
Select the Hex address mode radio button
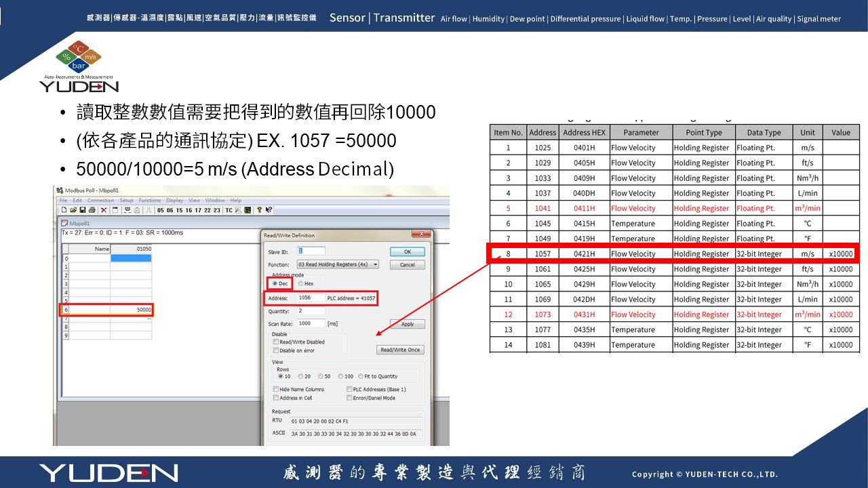(x=301, y=283)
